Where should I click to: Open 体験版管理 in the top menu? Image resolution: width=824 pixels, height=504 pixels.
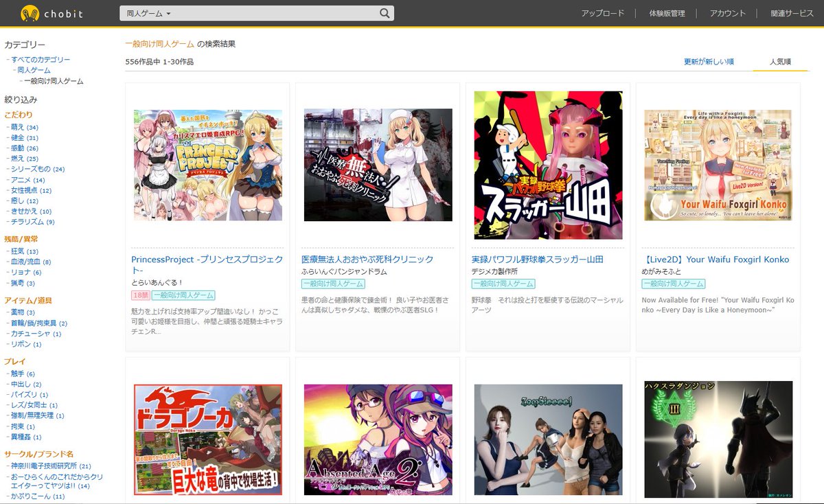(x=667, y=13)
